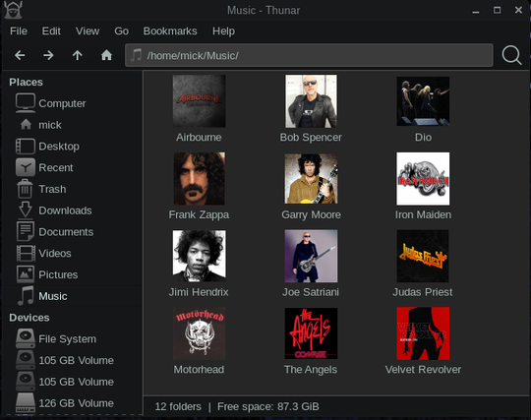Click the '12 folders' status bar text

point(178,406)
